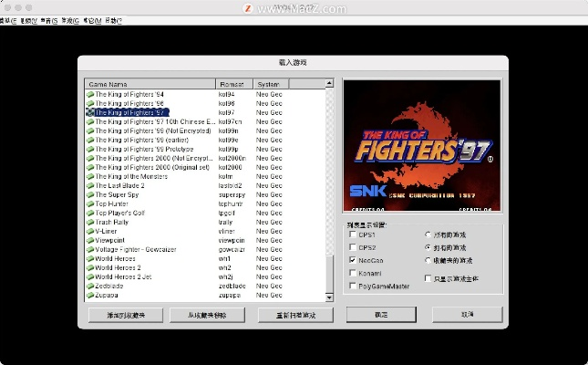Viewport: 588px width, 365px height.
Task: Open the first menu in the menu bar
Action: (7, 20)
